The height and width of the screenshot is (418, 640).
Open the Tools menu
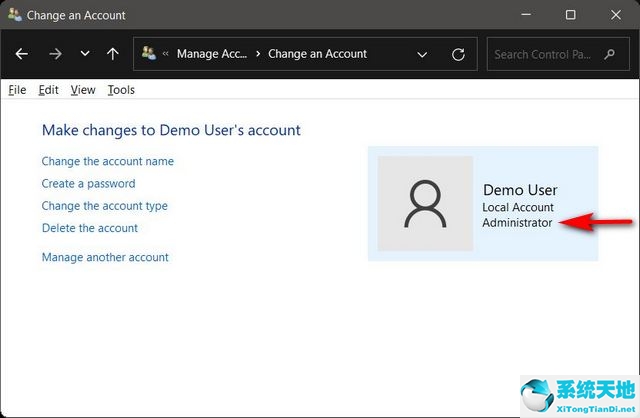(121, 90)
